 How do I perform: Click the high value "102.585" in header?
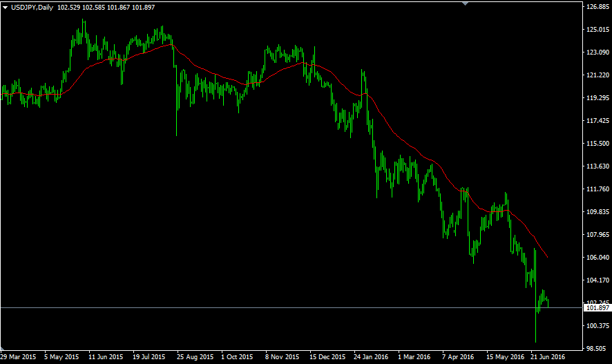(x=93, y=8)
